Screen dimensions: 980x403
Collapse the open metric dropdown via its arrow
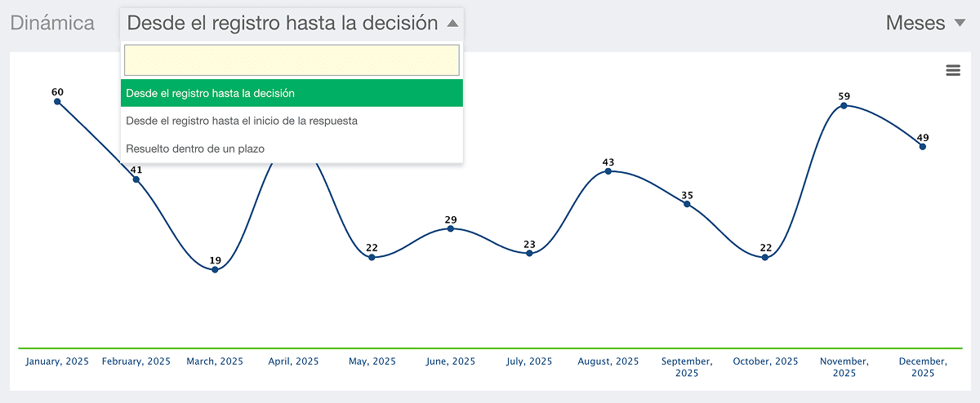[452, 24]
